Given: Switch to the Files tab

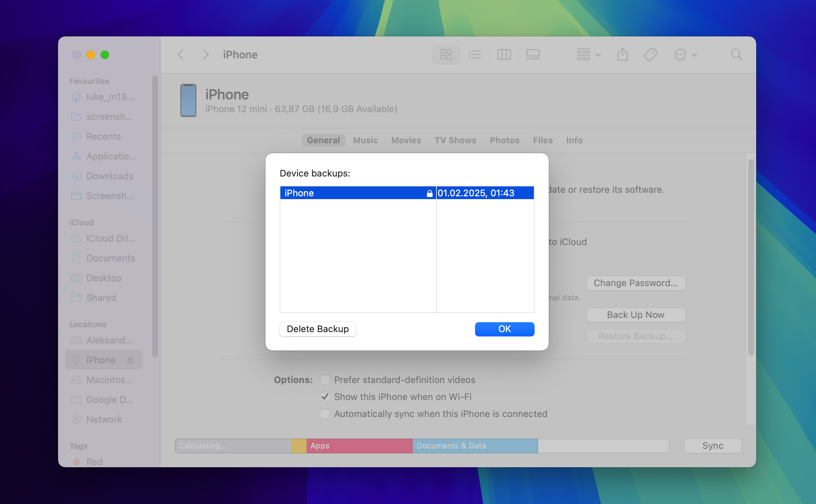Looking at the screenshot, I should point(543,140).
